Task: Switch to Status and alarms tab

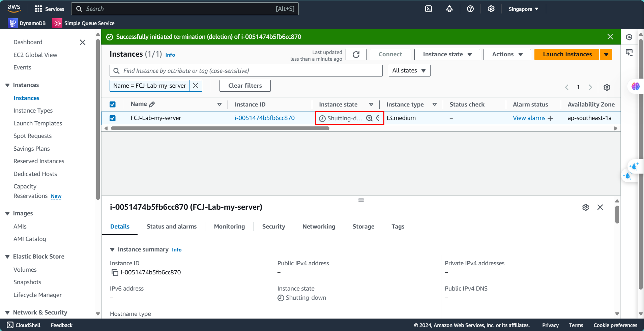Action: (172, 227)
